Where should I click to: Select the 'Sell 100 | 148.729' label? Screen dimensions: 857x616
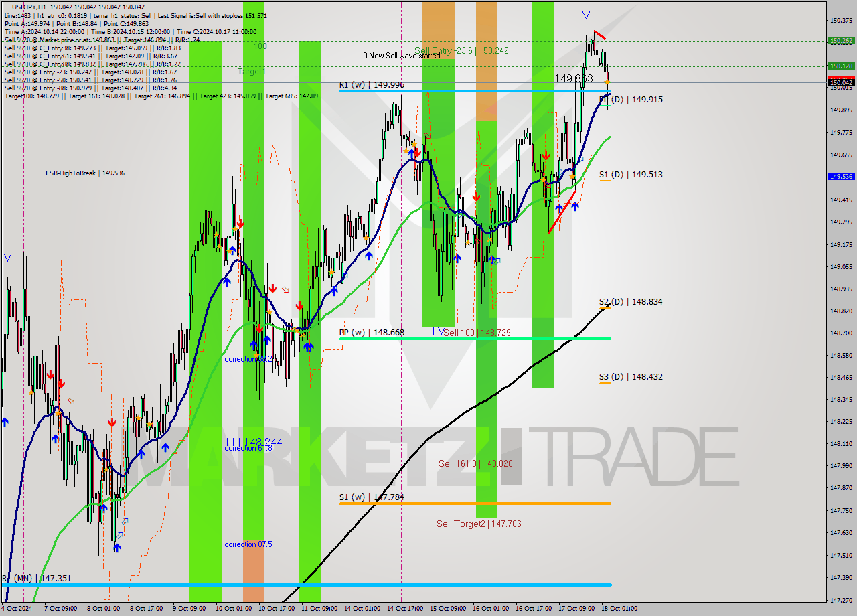coord(477,333)
